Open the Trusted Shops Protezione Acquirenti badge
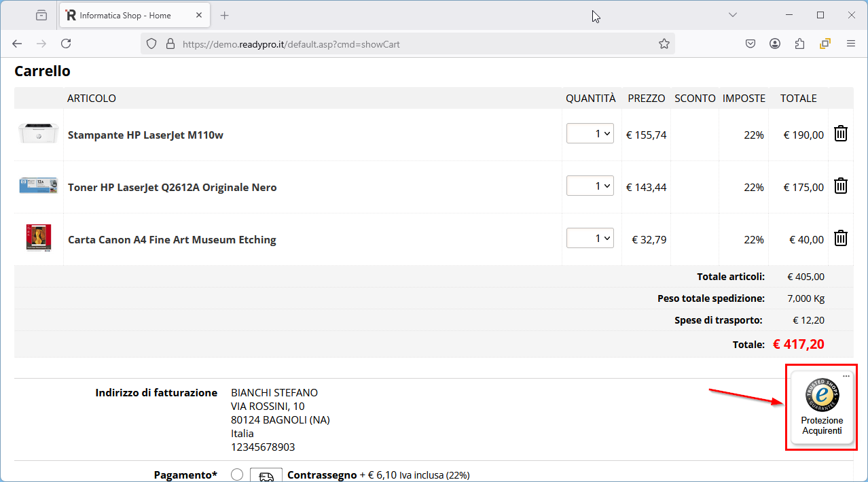868x482 pixels. coord(822,409)
